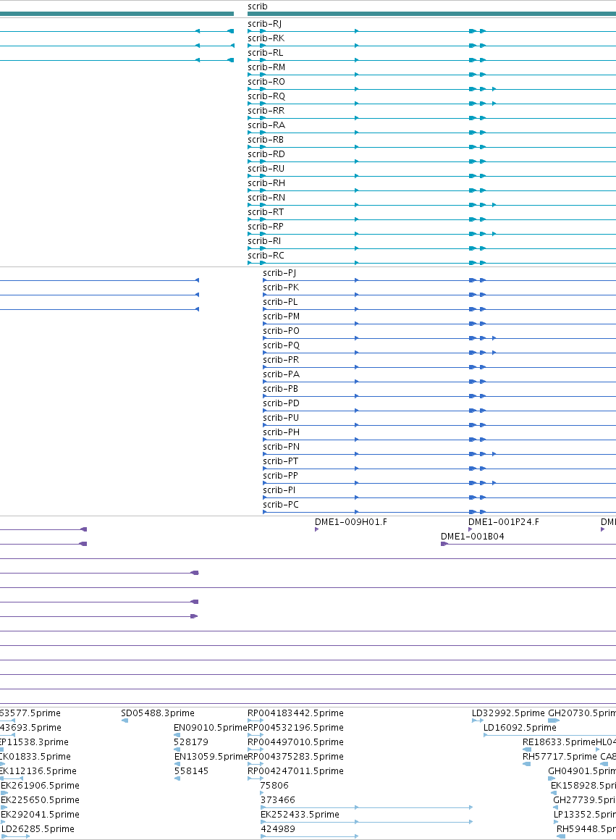Select the SD05488.3prime EST
Screen dimensions: 616x840
click(x=158, y=713)
